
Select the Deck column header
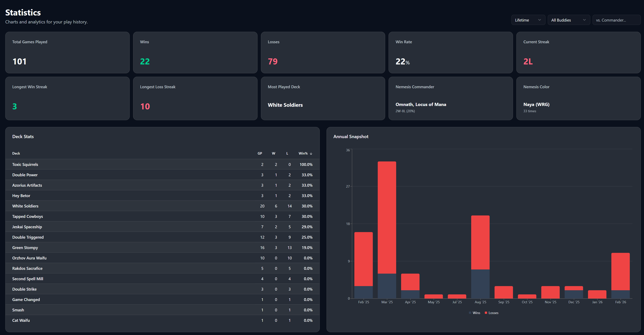[16, 153]
